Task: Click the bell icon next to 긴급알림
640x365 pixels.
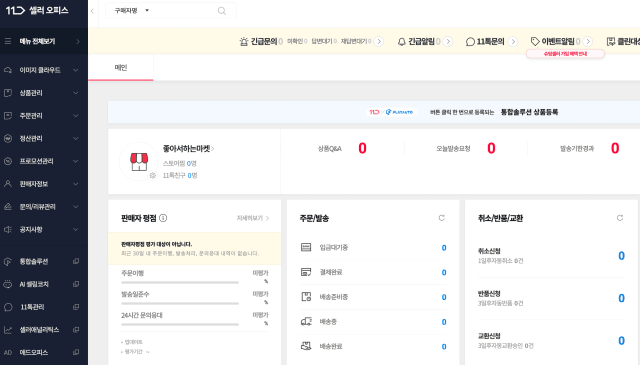Action: (402, 41)
